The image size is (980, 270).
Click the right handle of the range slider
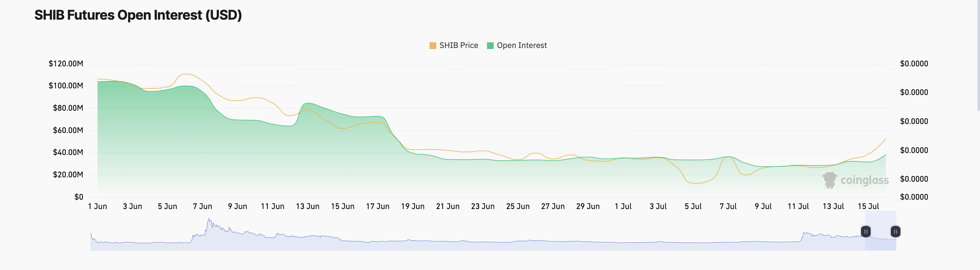point(896,231)
